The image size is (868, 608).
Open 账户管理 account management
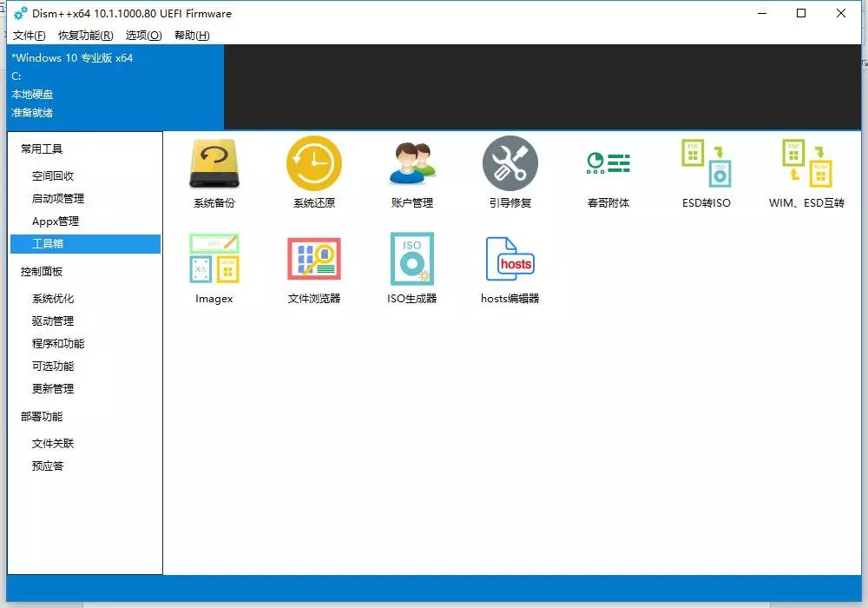pyautogui.click(x=411, y=172)
